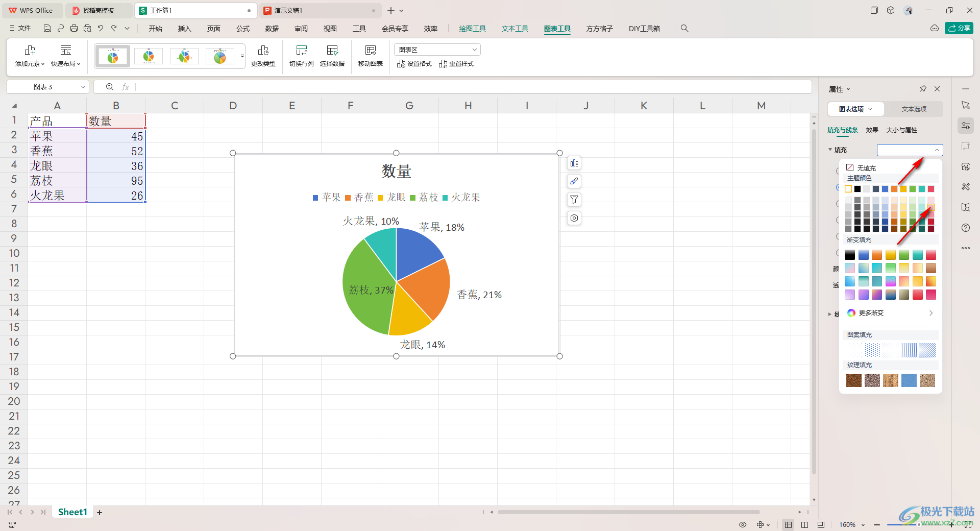Image resolution: width=980 pixels, height=531 pixels.
Task: Open the 插入 ribbon tab
Action: tap(184, 29)
